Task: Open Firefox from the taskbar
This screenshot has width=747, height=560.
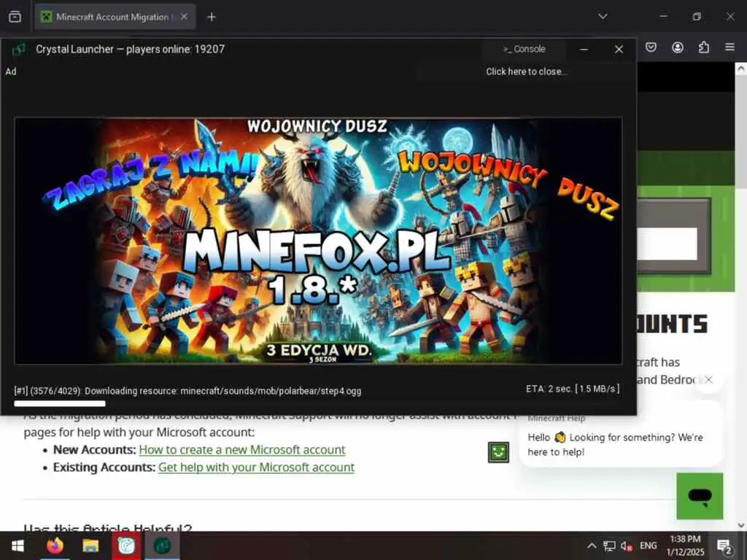Action: (x=55, y=545)
